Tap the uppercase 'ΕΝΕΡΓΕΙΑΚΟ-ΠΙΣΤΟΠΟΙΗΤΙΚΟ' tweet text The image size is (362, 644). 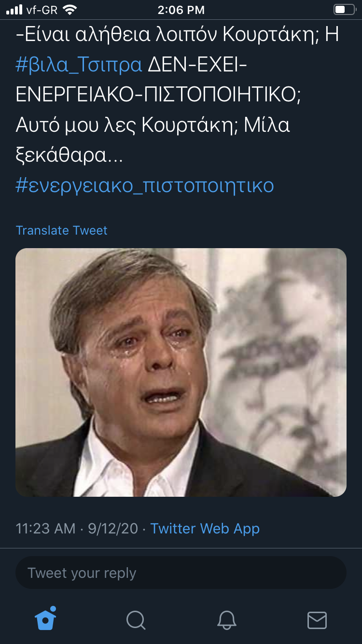[158, 95]
